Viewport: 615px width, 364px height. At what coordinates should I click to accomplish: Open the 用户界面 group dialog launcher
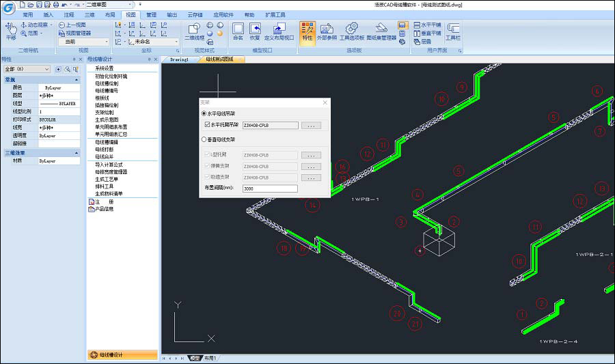pos(460,51)
